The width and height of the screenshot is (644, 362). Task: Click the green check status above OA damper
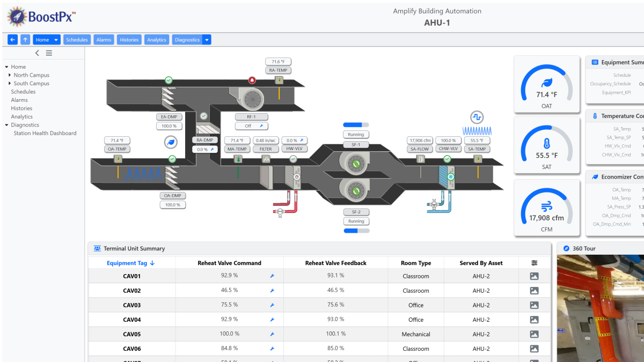pyautogui.click(x=172, y=159)
